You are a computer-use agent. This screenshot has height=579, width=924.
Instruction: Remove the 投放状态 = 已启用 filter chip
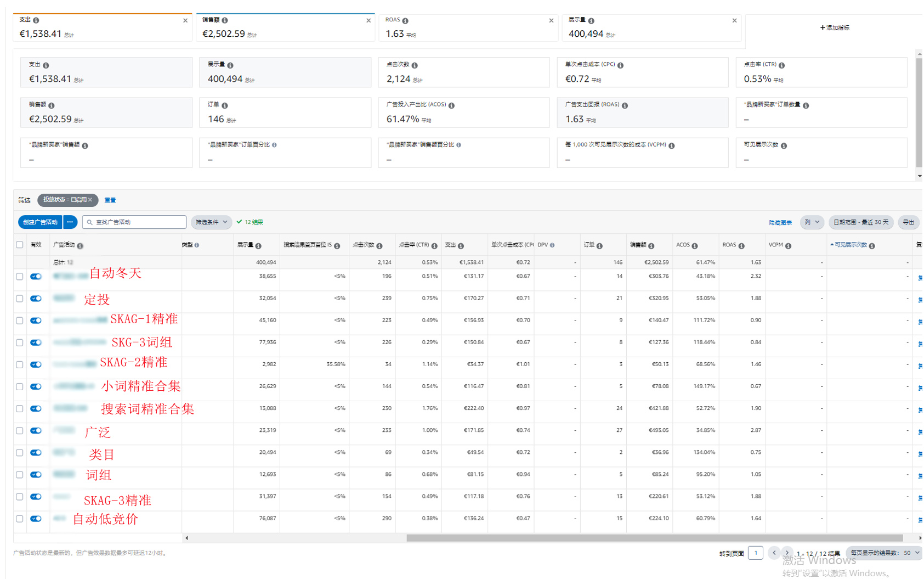coord(90,200)
